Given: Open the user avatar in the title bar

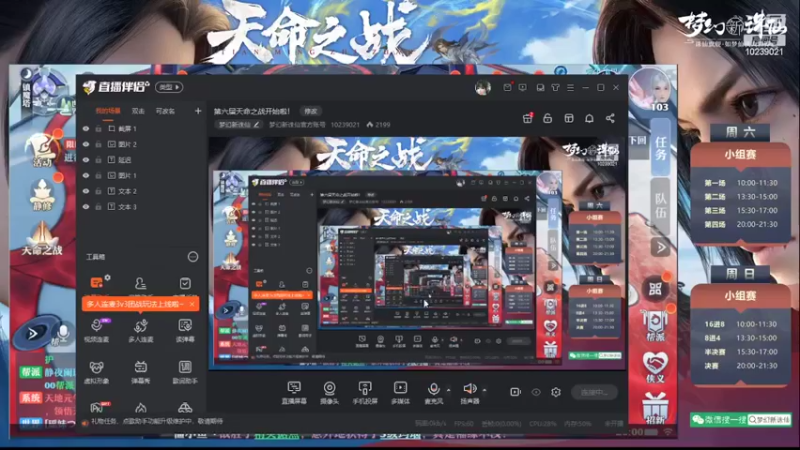Looking at the screenshot, I should pyautogui.click(x=483, y=88).
